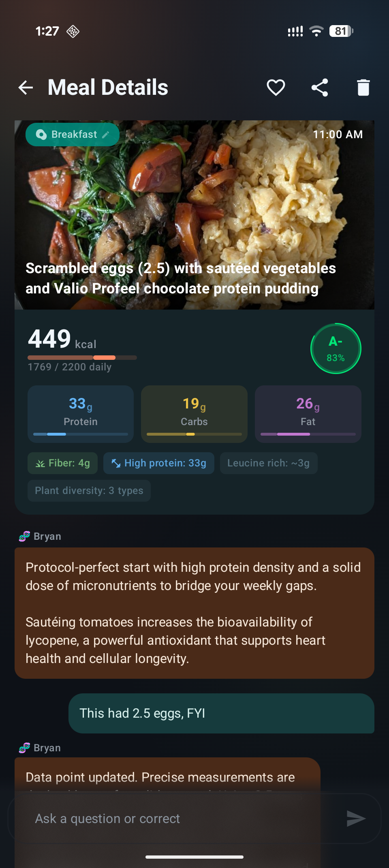Tap the meal time showing 11:00 AM

(x=338, y=134)
